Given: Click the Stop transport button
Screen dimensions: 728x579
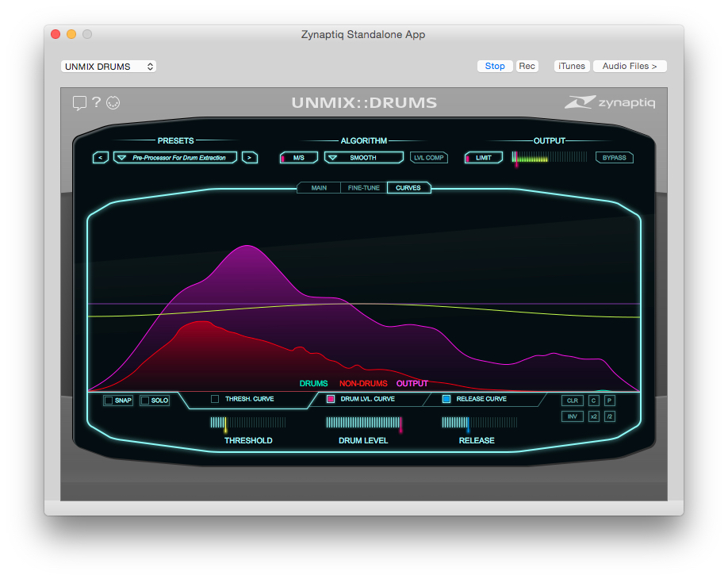Looking at the screenshot, I should coord(495,66).
